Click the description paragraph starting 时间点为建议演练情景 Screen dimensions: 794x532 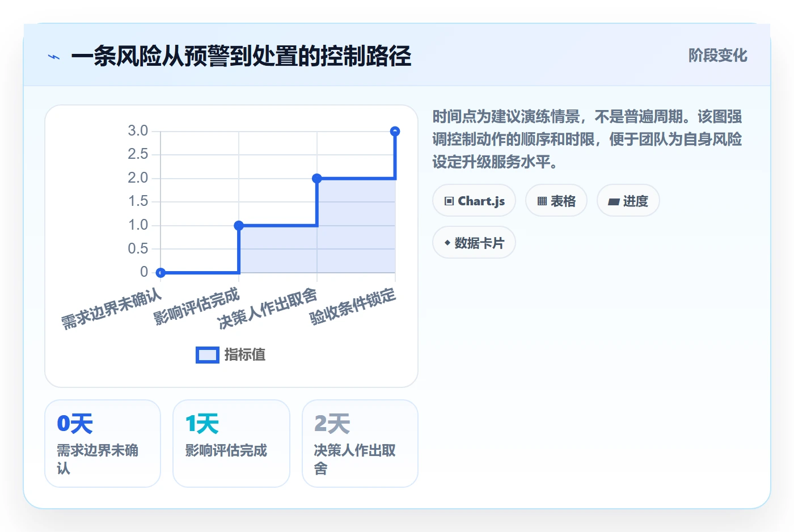pyautogui.click(x=587, y=140)
